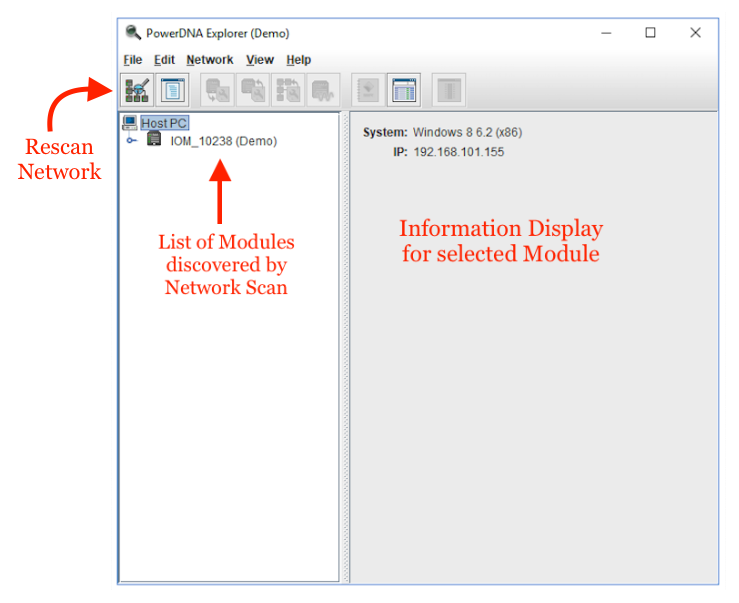Click the greyed-out network tree config icon
Screen dimensions: 739x603
288,90
